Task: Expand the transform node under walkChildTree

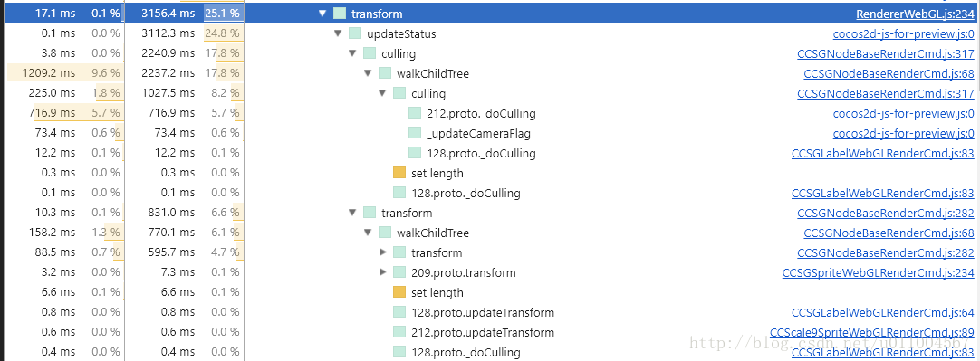Action: click(383, 253)
